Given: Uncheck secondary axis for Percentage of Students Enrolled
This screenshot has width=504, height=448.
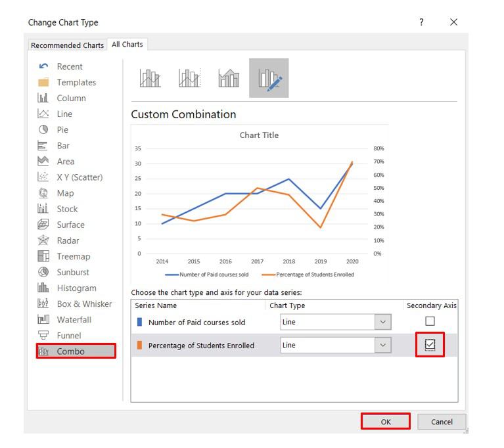Looking at the screenshot, I should (x=430, y=344).
